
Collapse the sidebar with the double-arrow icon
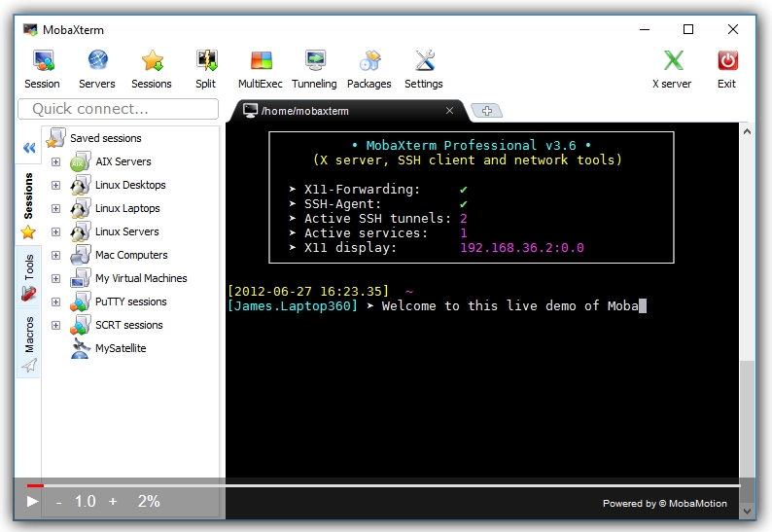pyautogui.click(x=28, y=148)
